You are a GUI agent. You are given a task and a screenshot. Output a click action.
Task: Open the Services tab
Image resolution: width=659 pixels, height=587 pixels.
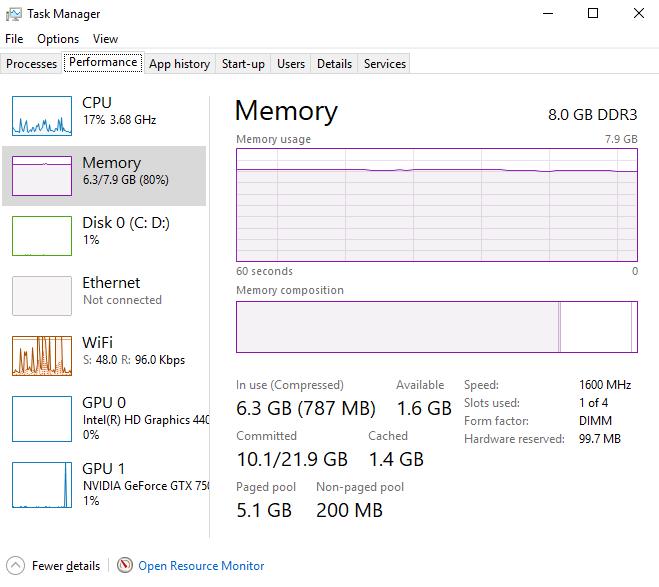(x=385, y=64)
